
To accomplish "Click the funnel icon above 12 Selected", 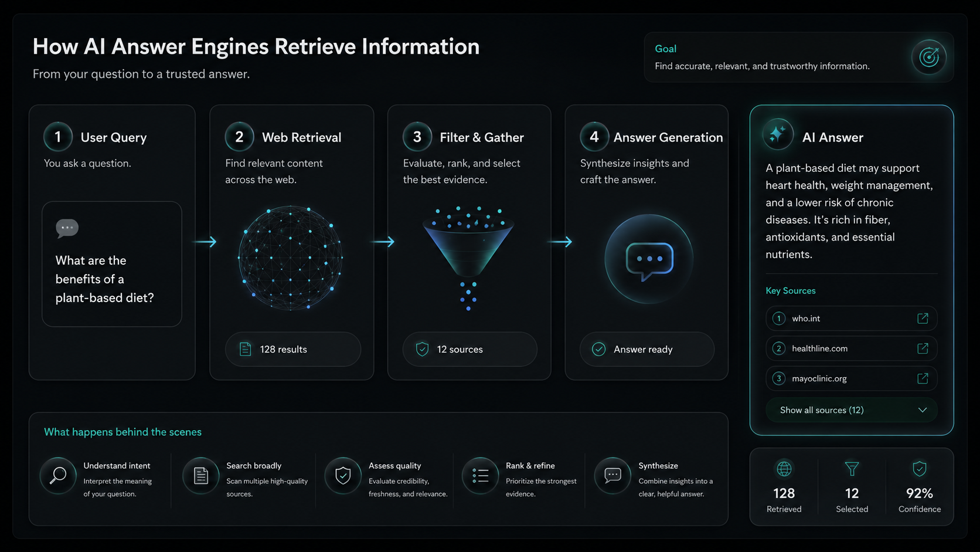I will point(852,469).
